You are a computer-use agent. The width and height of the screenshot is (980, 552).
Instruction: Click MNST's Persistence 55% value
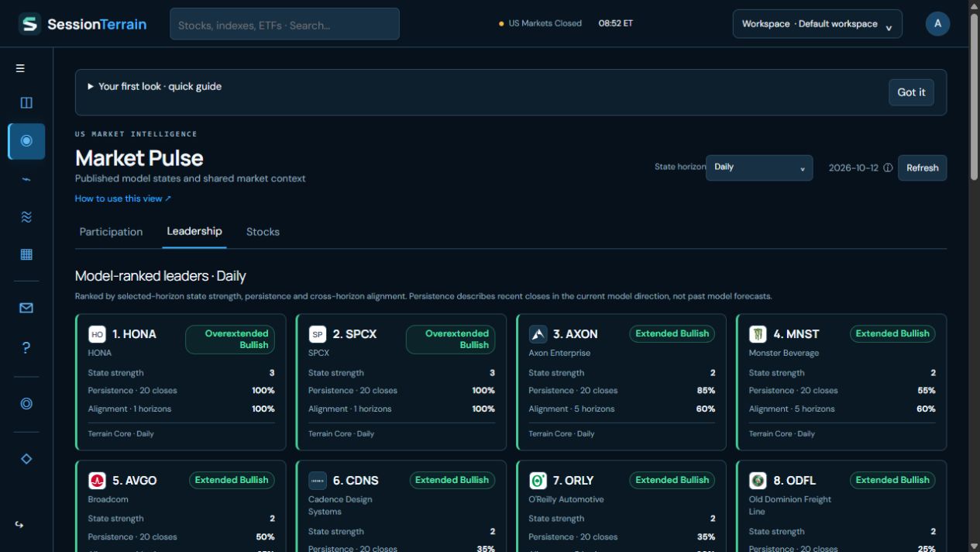tap(926, 391)
